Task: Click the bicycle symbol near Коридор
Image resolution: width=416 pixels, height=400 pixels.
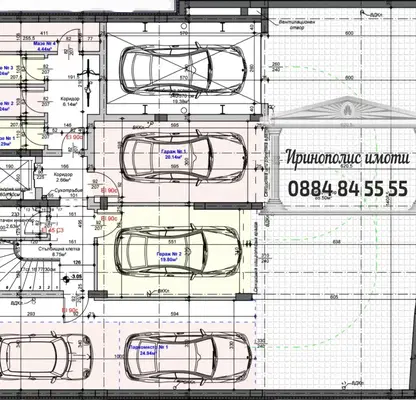Action: [x=88, y=82]
